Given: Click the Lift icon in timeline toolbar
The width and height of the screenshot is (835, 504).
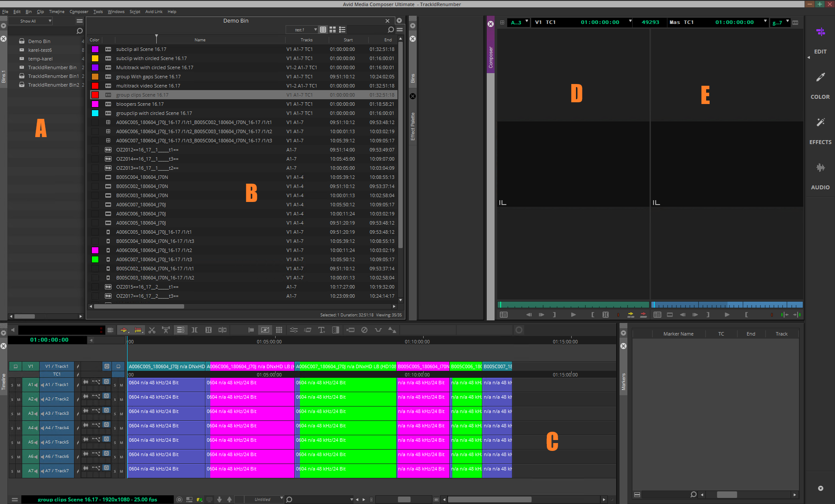Looking at the screenshot, I should tap(166, 330).
